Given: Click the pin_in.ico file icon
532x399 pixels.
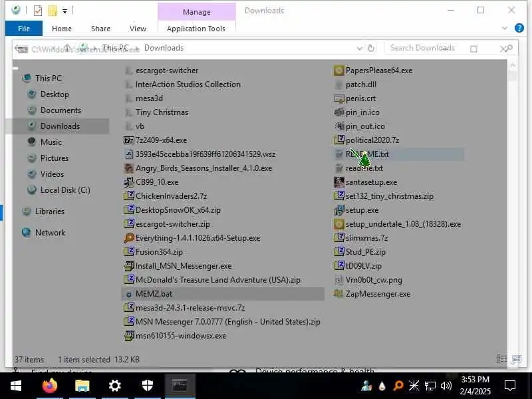Looking at the screenshot, I should [338, 112].
